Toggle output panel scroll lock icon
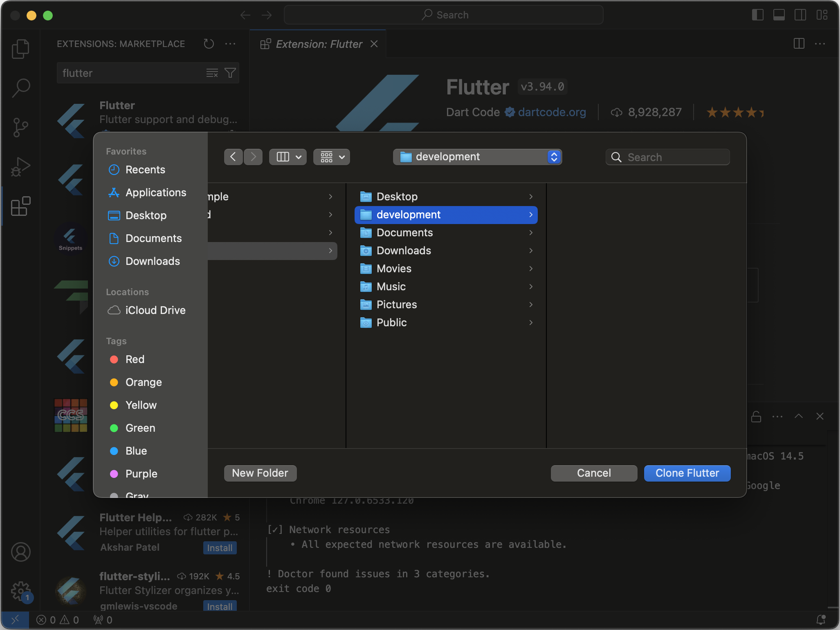 pyautogui.click(x=756, y=416)
